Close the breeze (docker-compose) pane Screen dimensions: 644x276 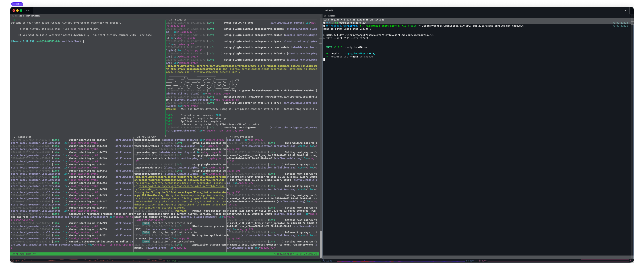(x=13, y=16)
